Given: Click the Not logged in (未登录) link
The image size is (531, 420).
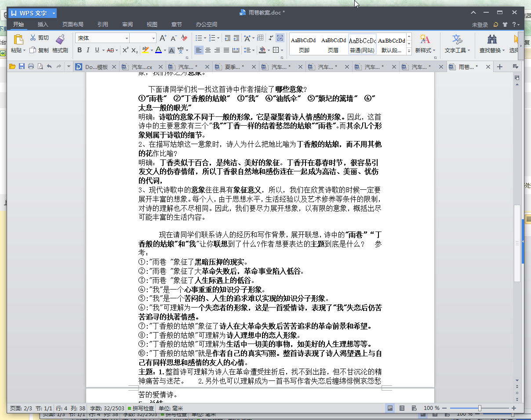Looking at the screenshot, I should [x=480, y=25].
